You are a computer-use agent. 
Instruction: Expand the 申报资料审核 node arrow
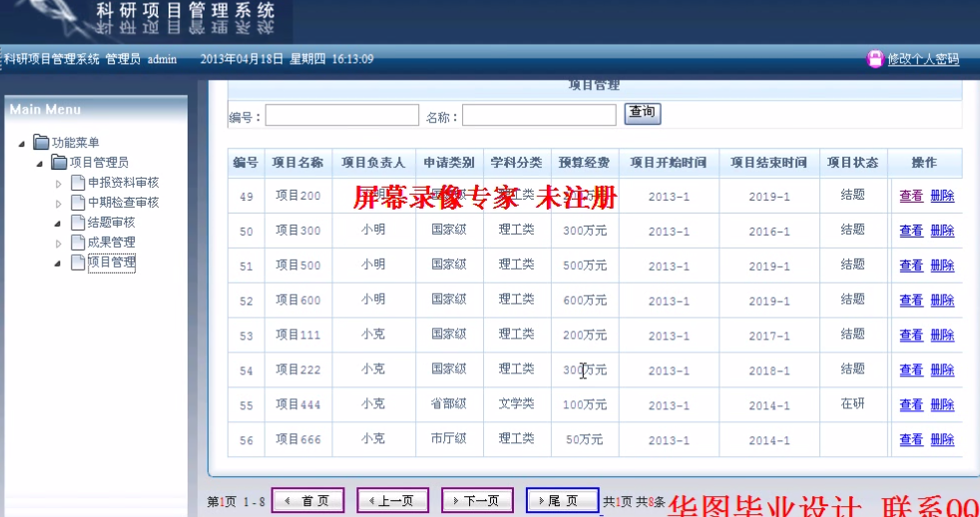58,184
